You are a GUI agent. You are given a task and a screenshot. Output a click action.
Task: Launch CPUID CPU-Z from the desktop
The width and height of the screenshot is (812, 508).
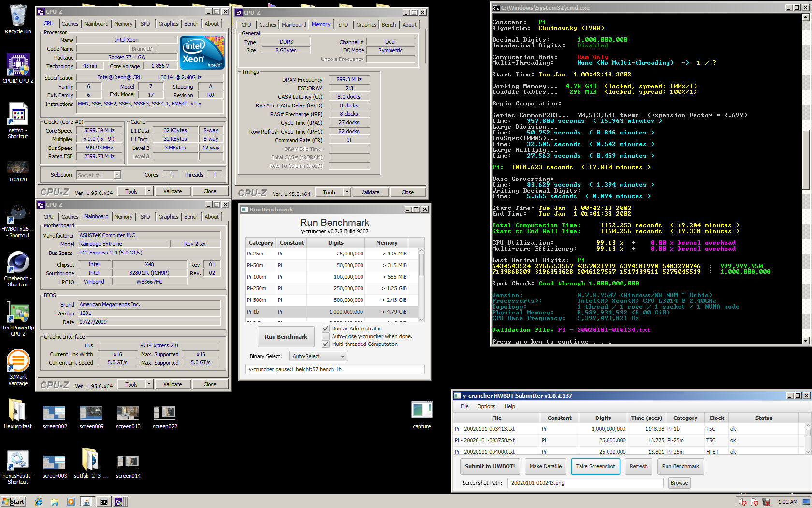(18, 68)
